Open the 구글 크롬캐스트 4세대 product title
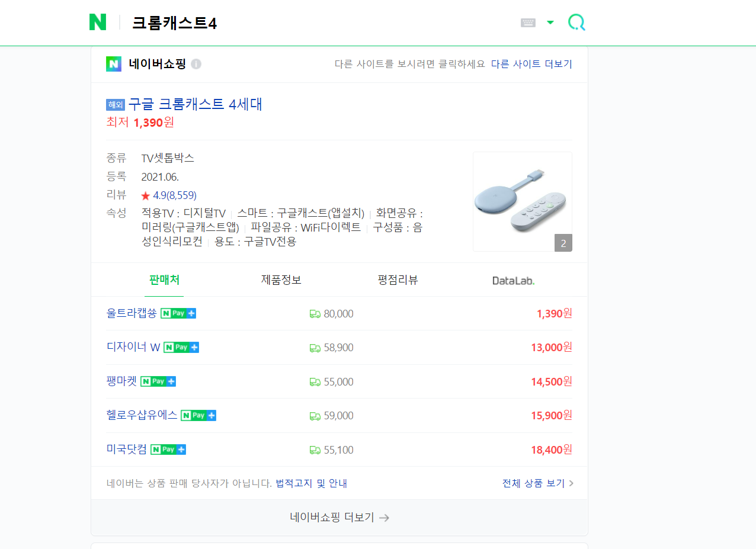The width and height of the screenshot is (756, 549). (195, 104)
